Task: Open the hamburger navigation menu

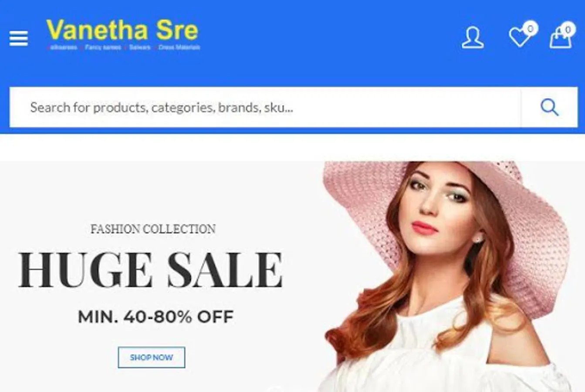Action: click(19, 38)
